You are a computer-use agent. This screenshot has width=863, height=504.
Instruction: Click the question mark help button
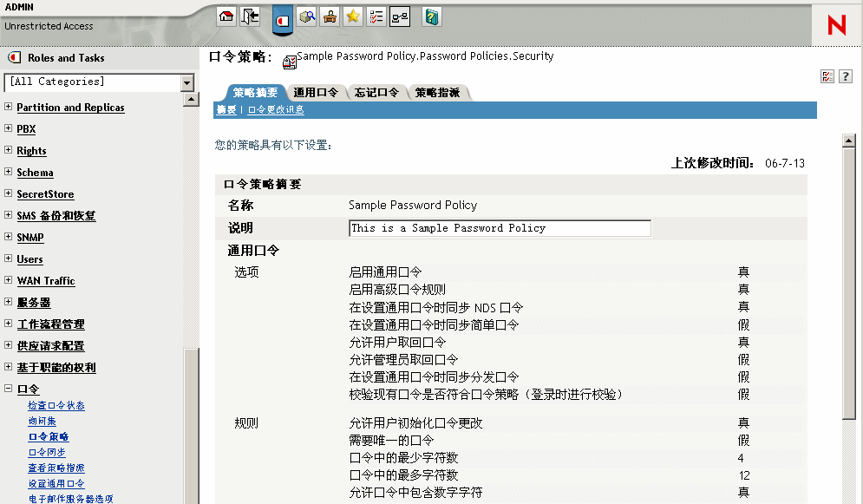[x=846, y=76]
